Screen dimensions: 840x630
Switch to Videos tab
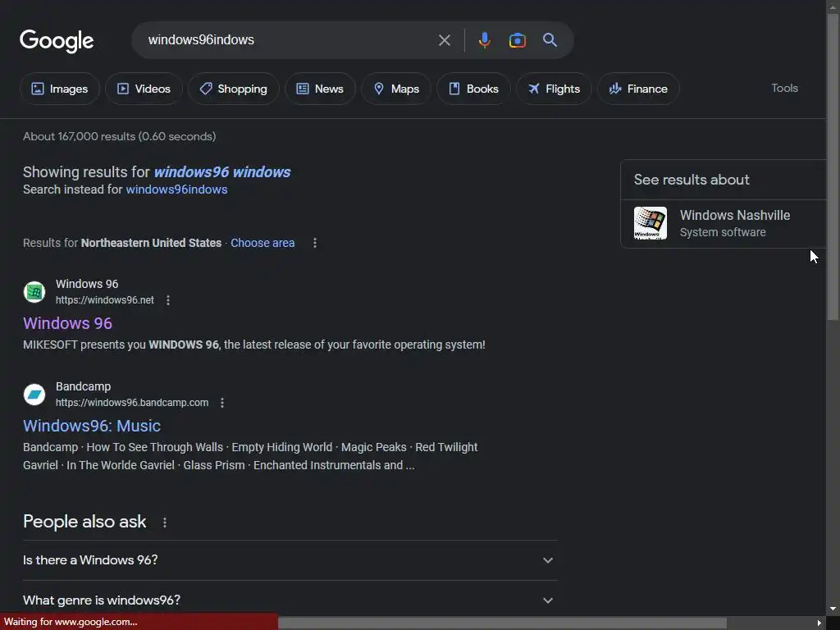click(x=144, y=89)
